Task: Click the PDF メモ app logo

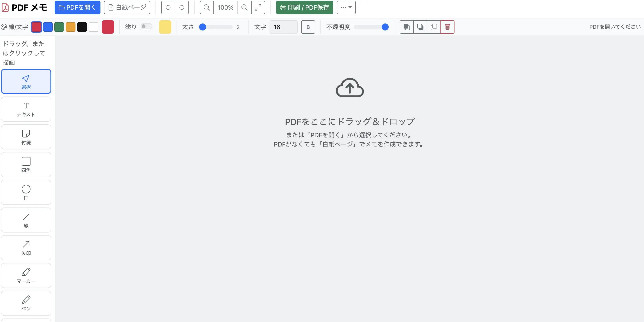Action: coord(25,7)
